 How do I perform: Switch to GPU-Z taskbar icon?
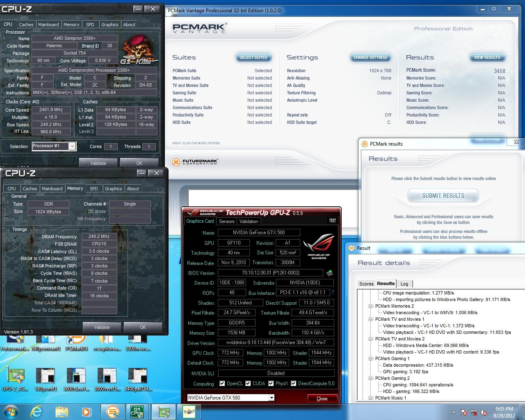[164, 411]
